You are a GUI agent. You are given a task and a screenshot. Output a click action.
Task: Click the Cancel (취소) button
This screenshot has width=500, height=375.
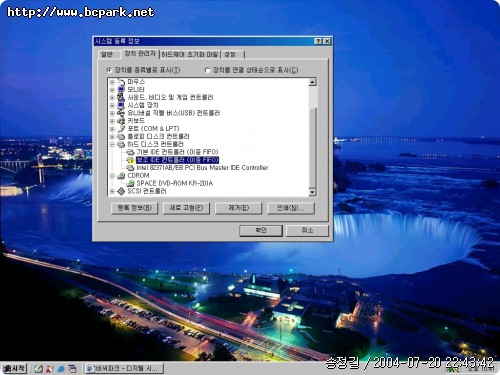point(307,230)
